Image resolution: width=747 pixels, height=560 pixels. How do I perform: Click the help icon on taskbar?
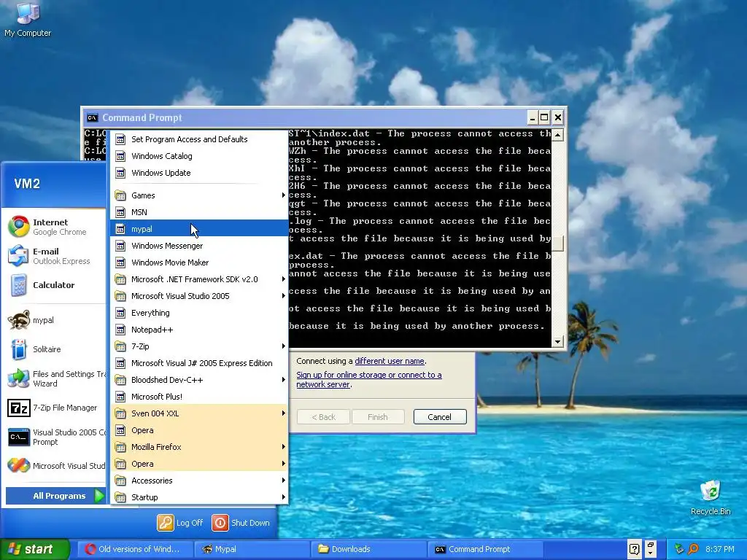[634, 549]
